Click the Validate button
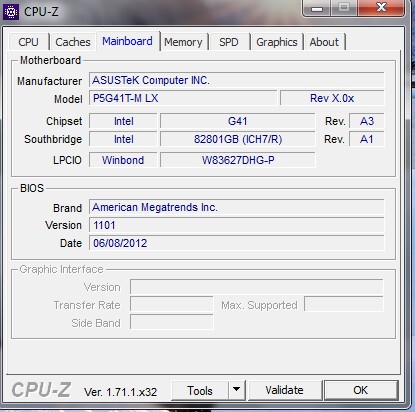The width and height of the screenshot is (415, 412). click(285, 390)
